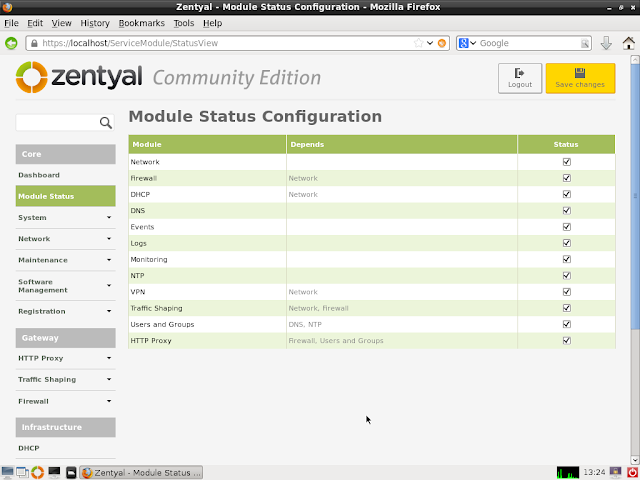
Task: Click the sidebar search magnifier icon
Action: click(106, 122)
